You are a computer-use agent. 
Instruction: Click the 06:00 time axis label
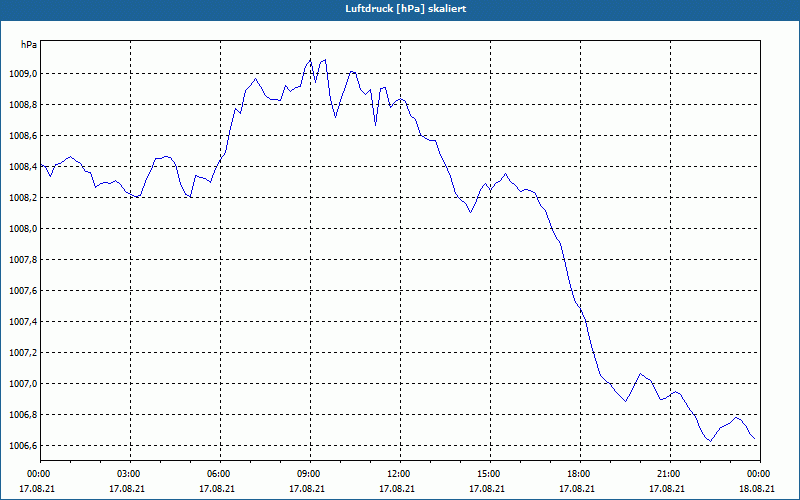pos(220,474)
